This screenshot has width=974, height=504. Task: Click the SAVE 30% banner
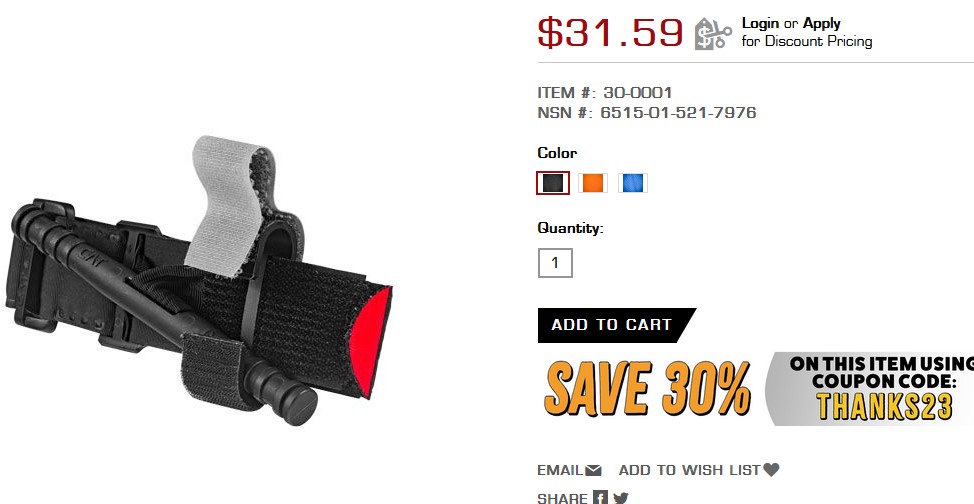tap(756, 389)
